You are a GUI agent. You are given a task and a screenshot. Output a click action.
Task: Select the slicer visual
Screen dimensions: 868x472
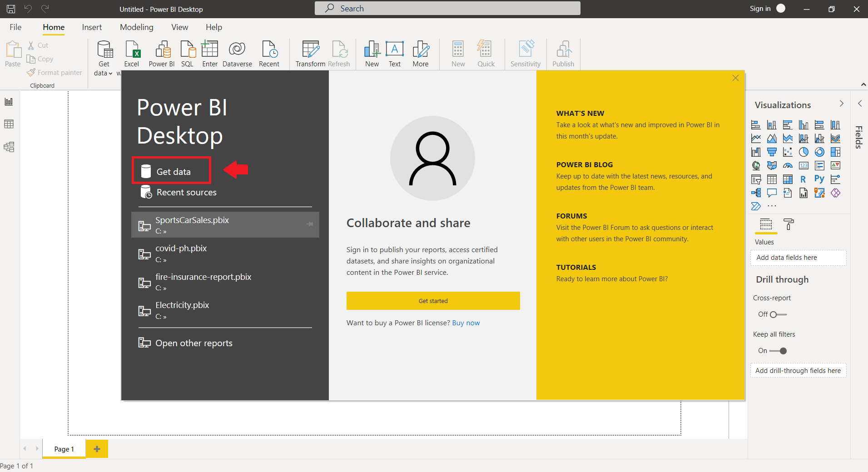click(x=756, y=179)
